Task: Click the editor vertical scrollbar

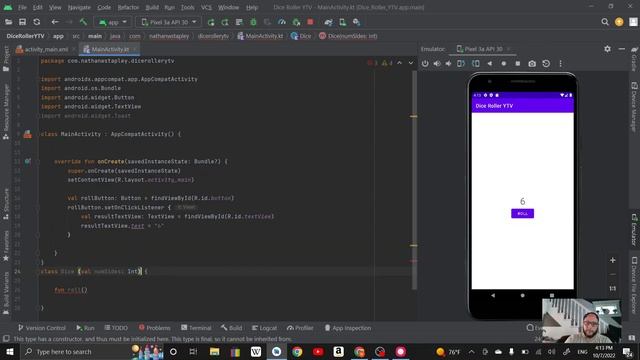Action: (414, 180)
